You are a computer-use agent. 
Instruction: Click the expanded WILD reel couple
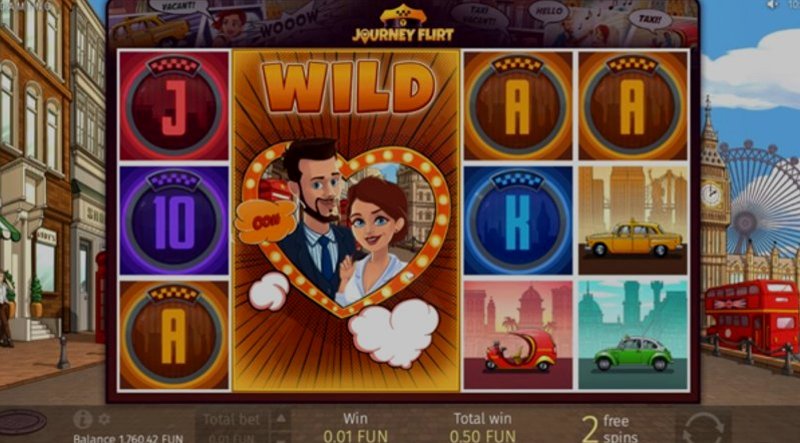pos(346,220)
